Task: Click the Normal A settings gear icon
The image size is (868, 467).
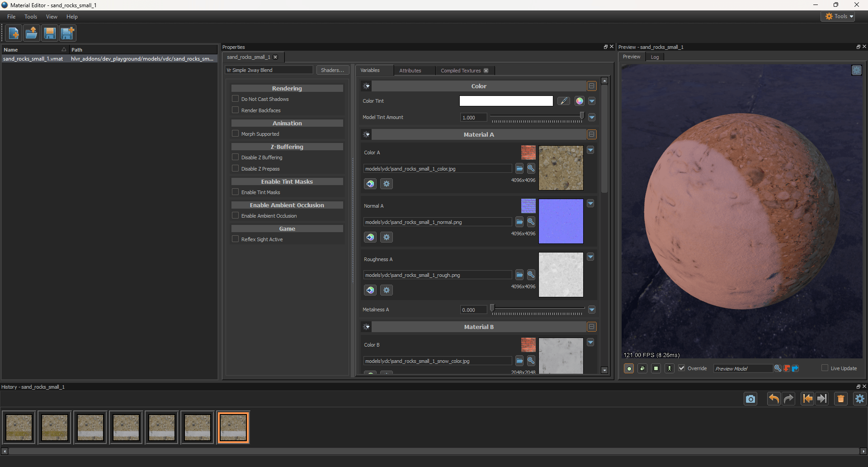Action: pyautogui.click(x=387, y=237)
